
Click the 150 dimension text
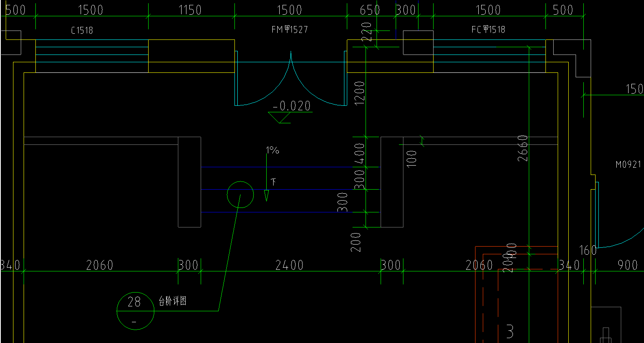[634, 89]
